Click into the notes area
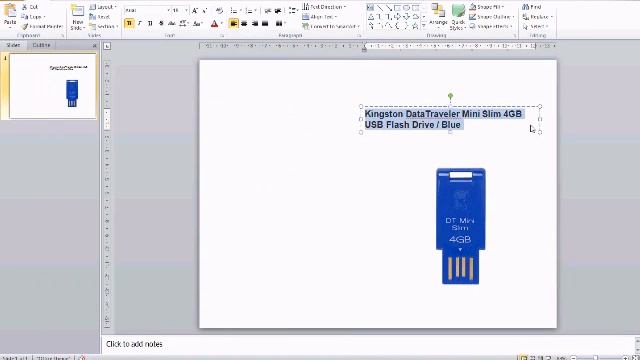Viewport: 640px width, 360px height. 369,344
